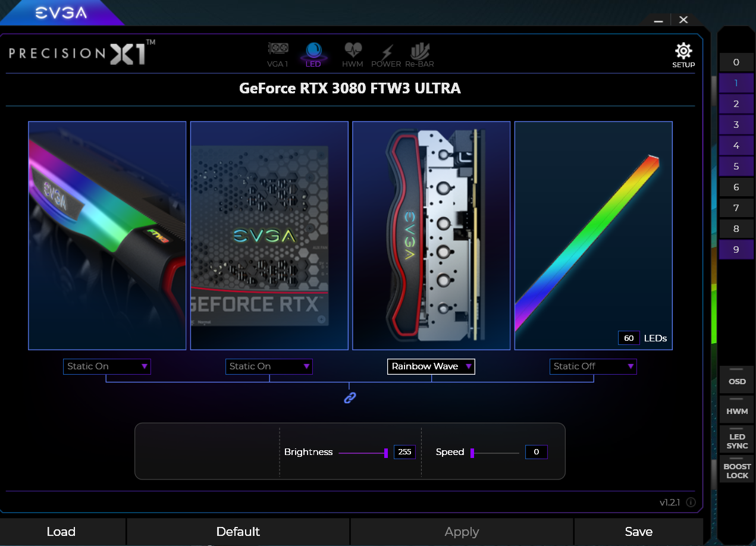Adjust the Brightness slider
Viewport: 756px width, 546px height.
click(363, 453)
